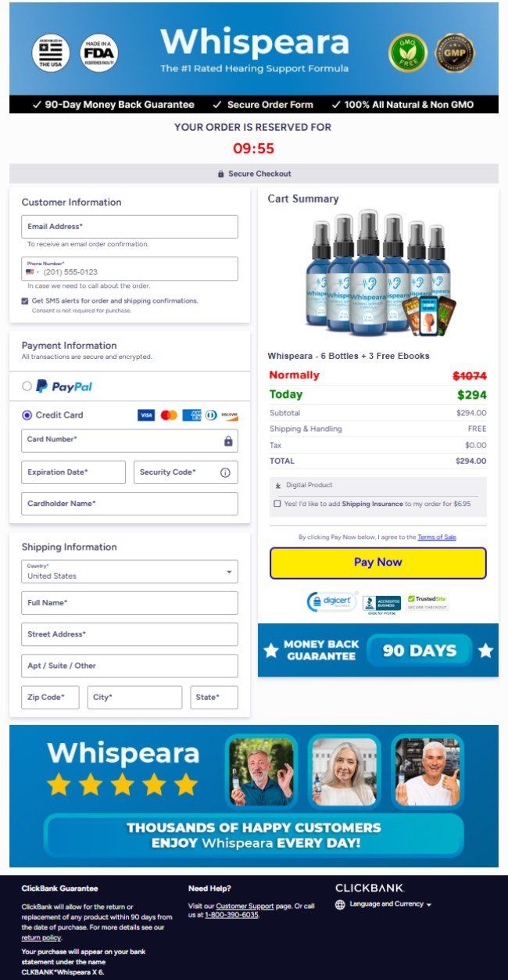Click the Visa card icon
The image size is (508, 980).
coord(146,415)
